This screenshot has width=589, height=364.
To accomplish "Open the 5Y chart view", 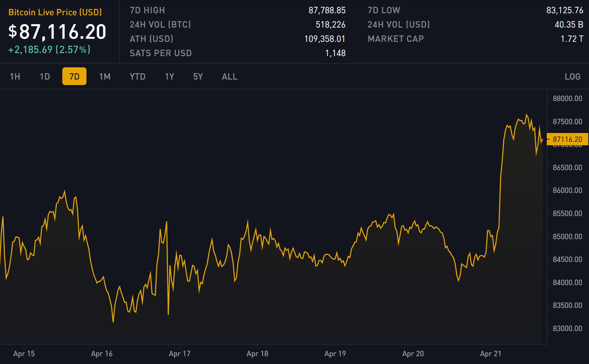I will click(x=198, y=77).
